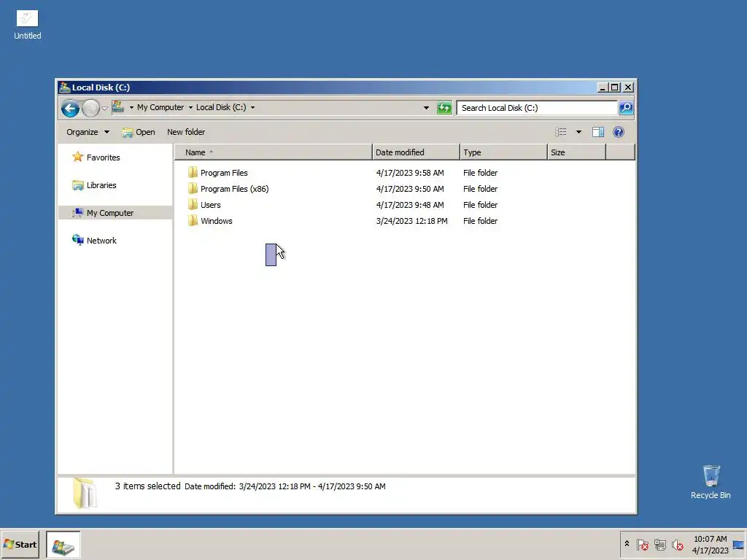The image size is (747, 560).
Task: Expand the root breadcrumb arrow before My Computer
Action: coord(131,108)
